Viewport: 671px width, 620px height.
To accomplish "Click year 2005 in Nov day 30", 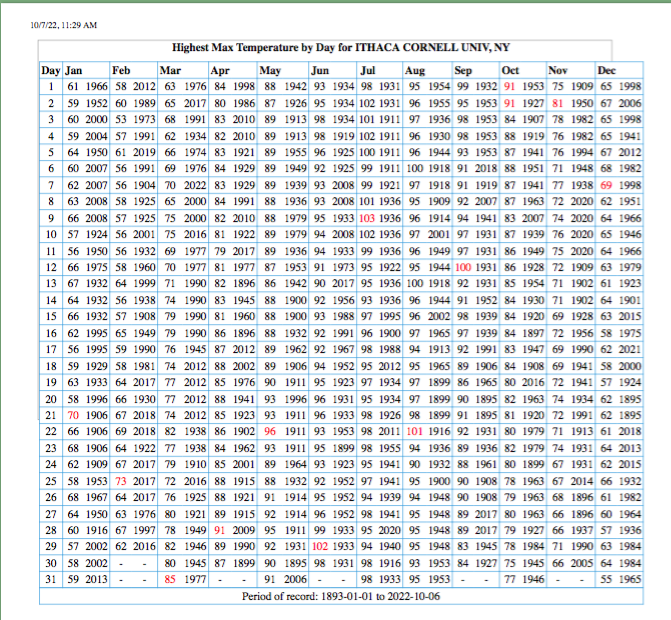I will pyautogui.click(x=582, y=564).
